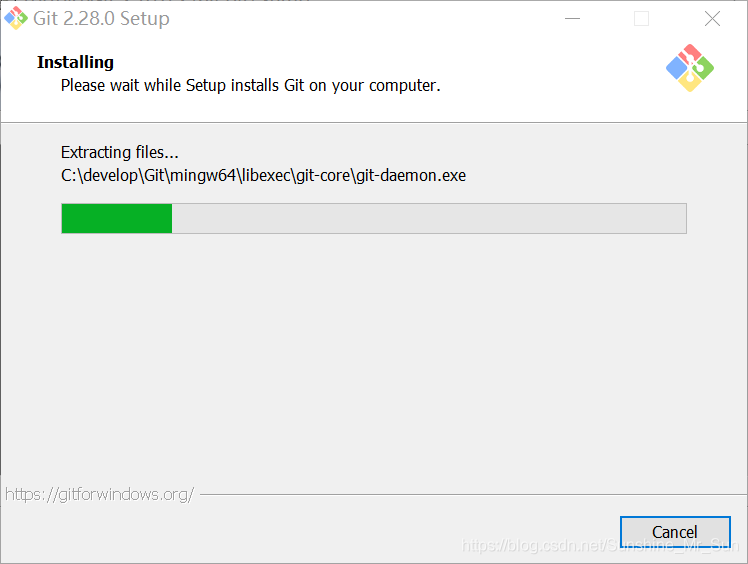Image resolution: width=748 pixels, height=564 pixels.
Task: Click the "Please wait while Setup installs Git" text
Action: click(x=250, y=86)
